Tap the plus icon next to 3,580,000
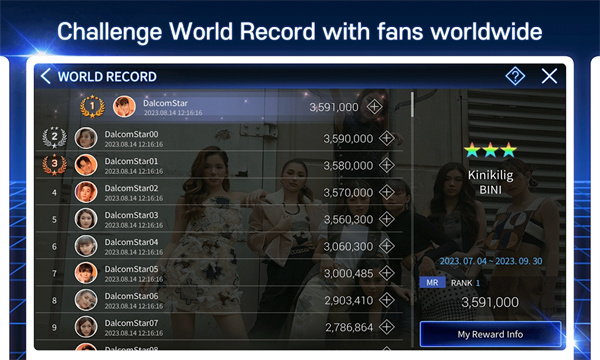 (387, 165)
